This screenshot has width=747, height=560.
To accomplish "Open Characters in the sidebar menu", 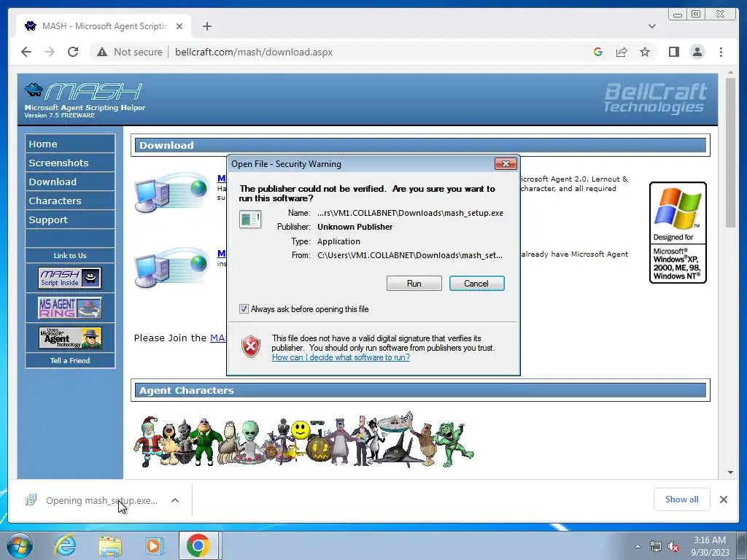I will [70, 201].
